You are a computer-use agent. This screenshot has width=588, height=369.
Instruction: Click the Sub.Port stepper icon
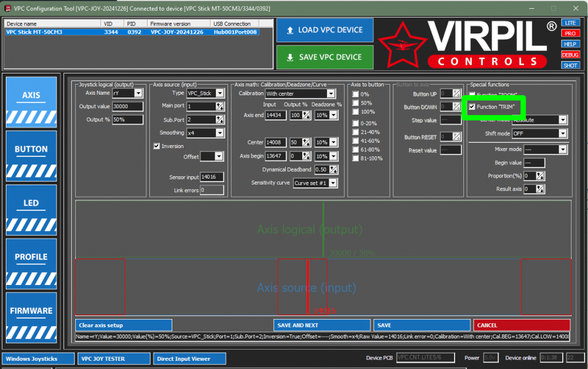click(220, 120)
